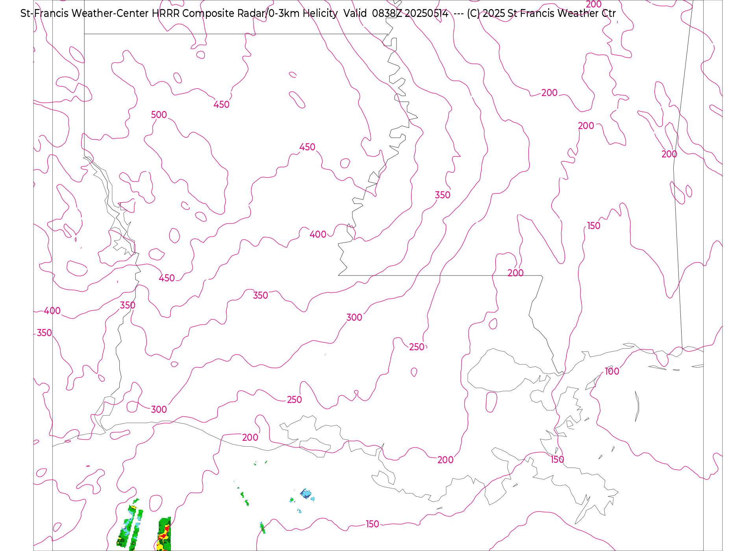Click 'St-Francis Weather-Center' in the title
Viewport: 756px width, 551px height.
tap(85, 13)
